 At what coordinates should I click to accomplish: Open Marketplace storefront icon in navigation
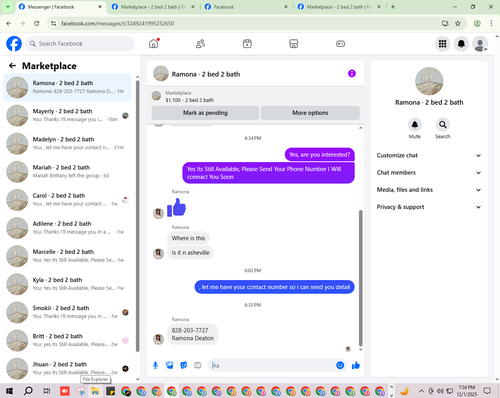click(294, 44)
